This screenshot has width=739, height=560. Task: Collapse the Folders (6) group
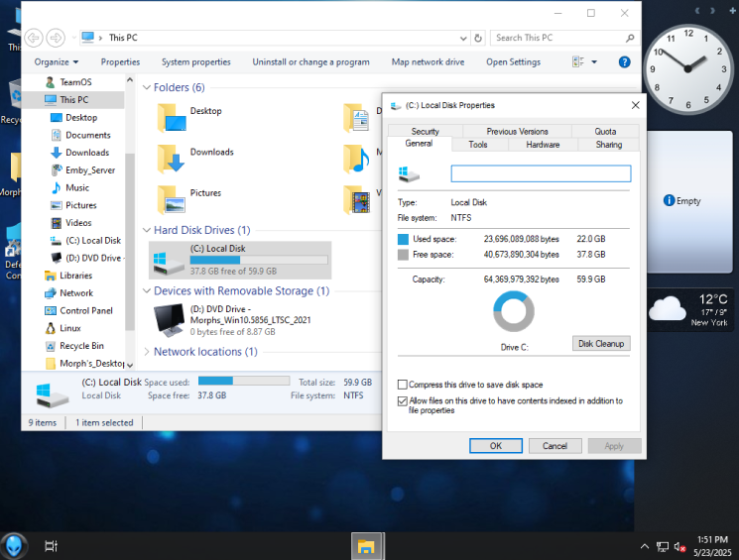coord(147,87)
